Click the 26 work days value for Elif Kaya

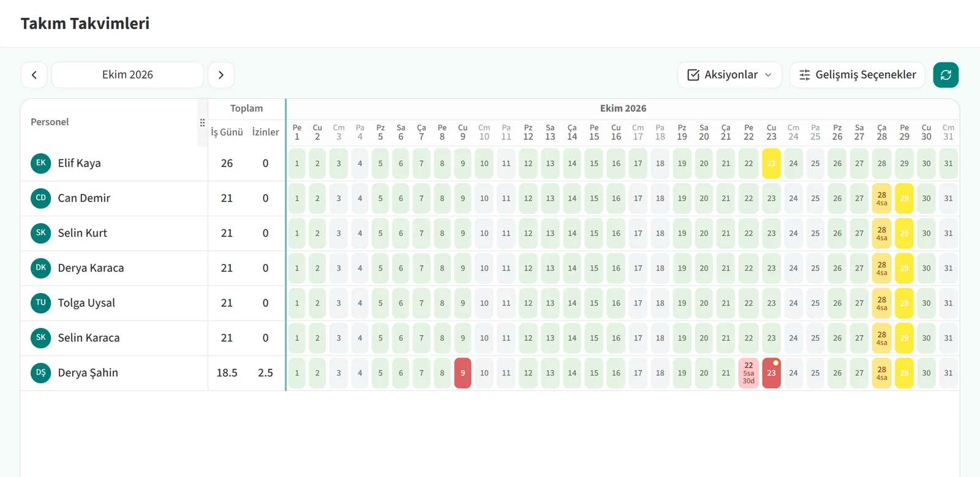pyautogui.click(x=227, y=163)
